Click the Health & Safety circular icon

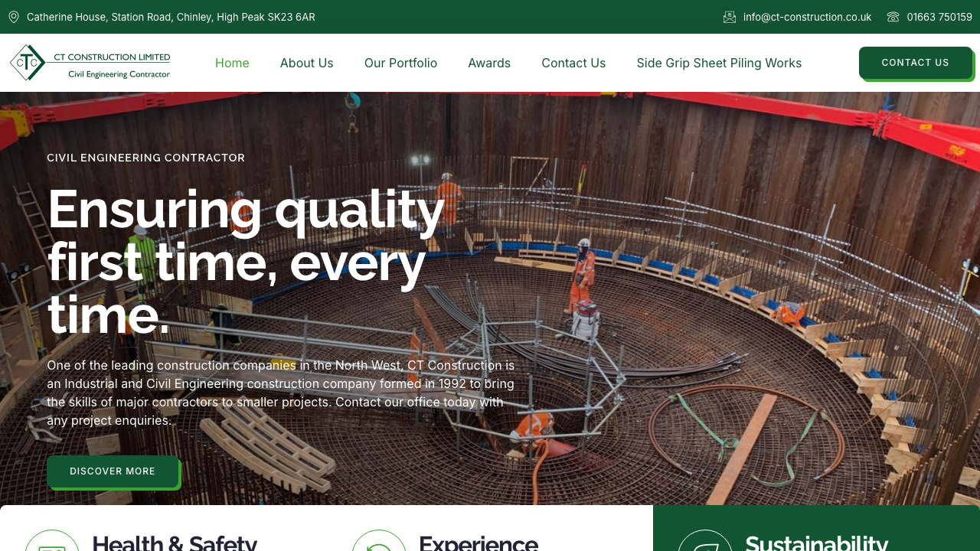coord(51,545)
